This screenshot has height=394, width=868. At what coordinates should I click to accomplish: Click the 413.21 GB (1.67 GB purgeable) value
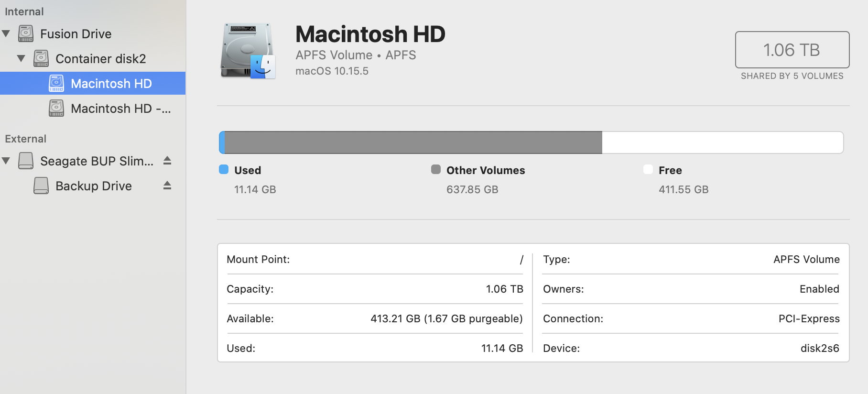(447, 318)
